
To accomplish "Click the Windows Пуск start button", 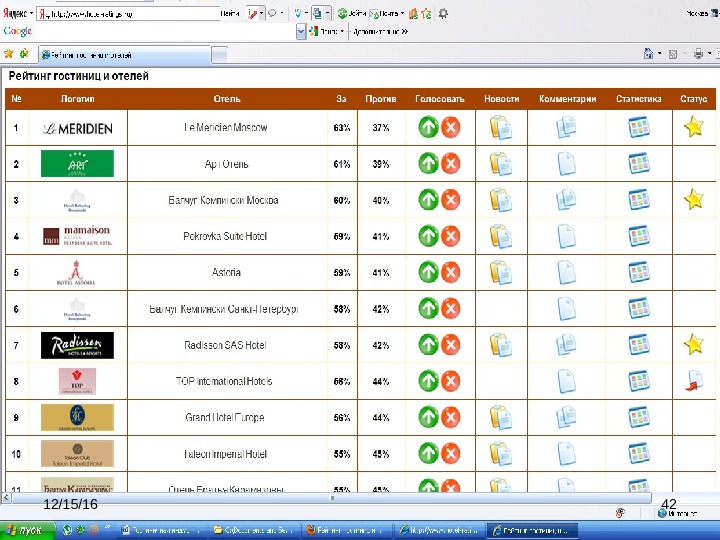I will (28, 530).
